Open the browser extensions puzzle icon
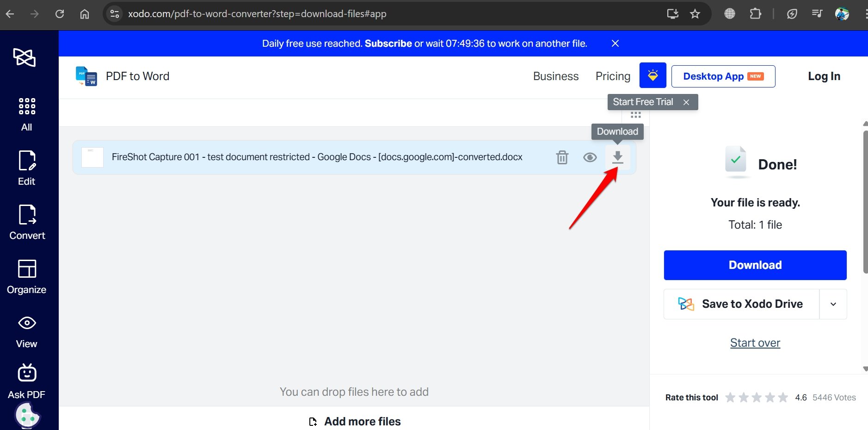Image resolution: width=868 pixels, height=430 pixels. coord(755,14)
